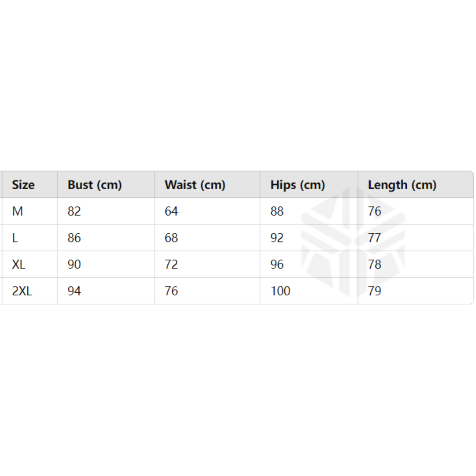Select the M size row label

coord(18,212)
